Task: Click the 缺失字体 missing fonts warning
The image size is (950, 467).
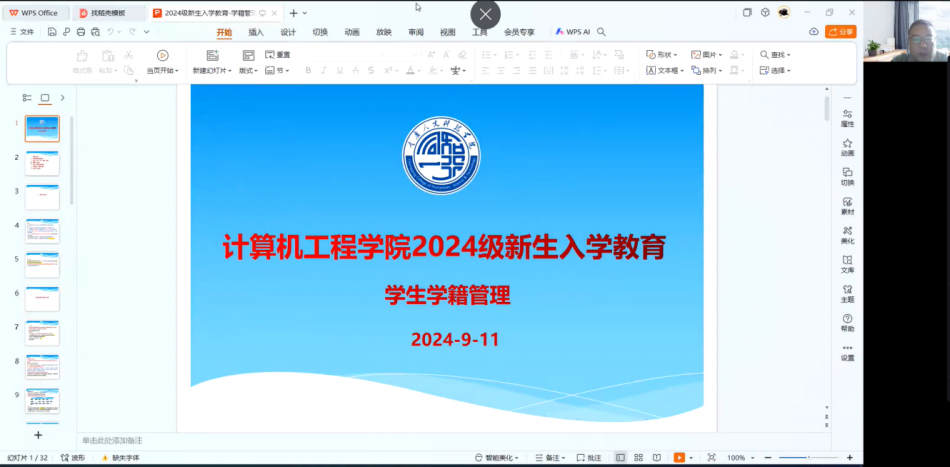Action: (121, 458)
